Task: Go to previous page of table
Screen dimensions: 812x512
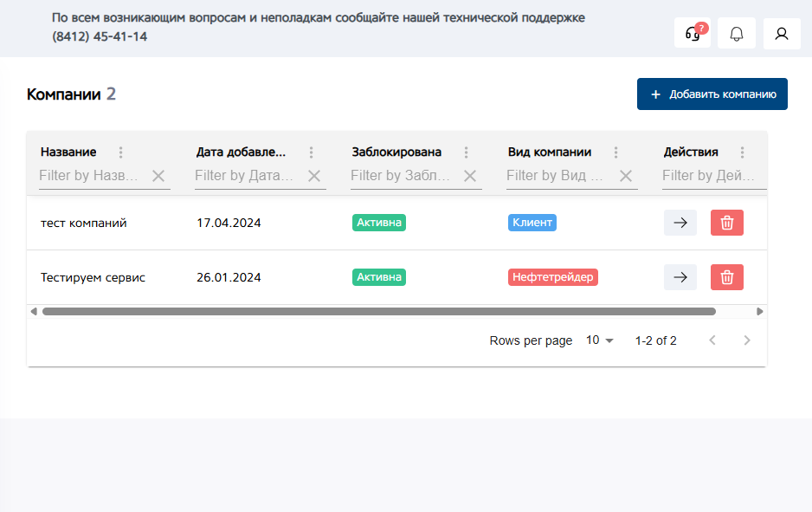Action: (x=712, y=340)
